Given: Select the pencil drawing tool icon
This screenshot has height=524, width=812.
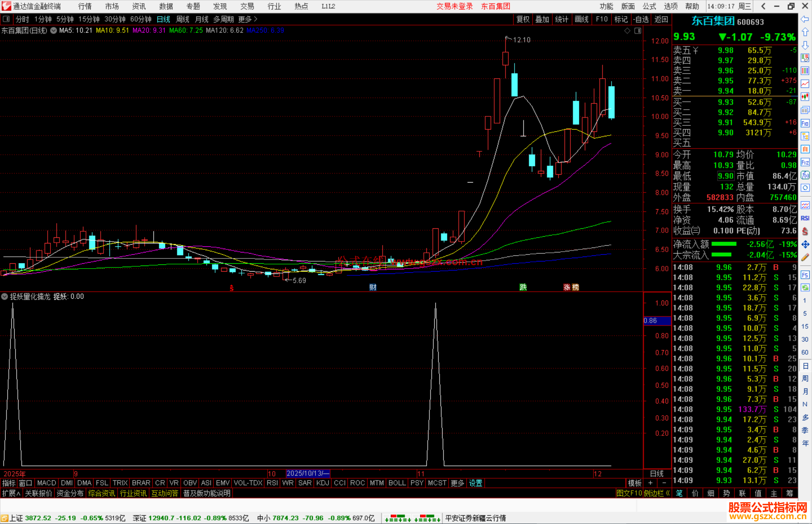Looking at the screenshot, I should (805, 257).
